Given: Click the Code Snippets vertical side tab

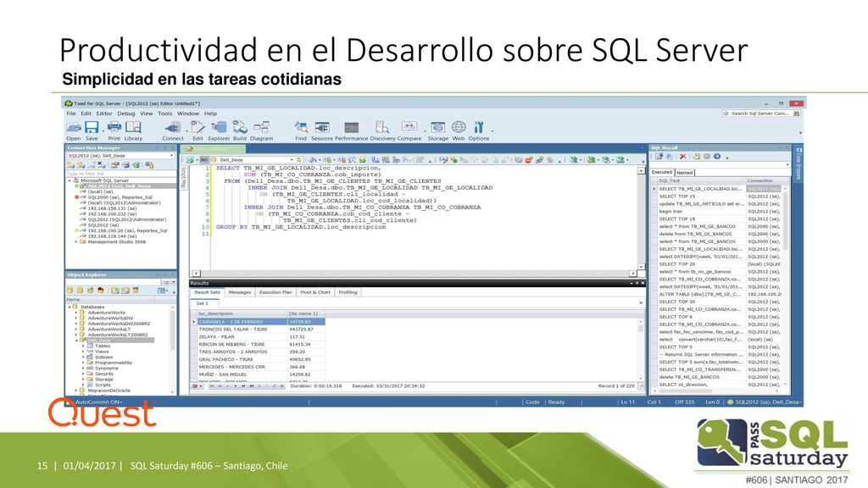Looking at the screenshot, I should [798, 164].
